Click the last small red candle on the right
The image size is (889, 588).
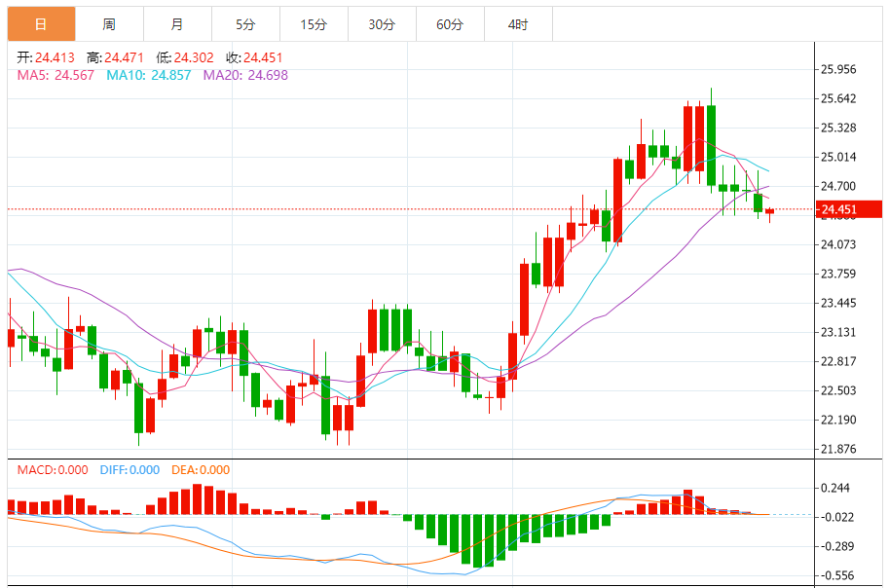tap(769, 211)
